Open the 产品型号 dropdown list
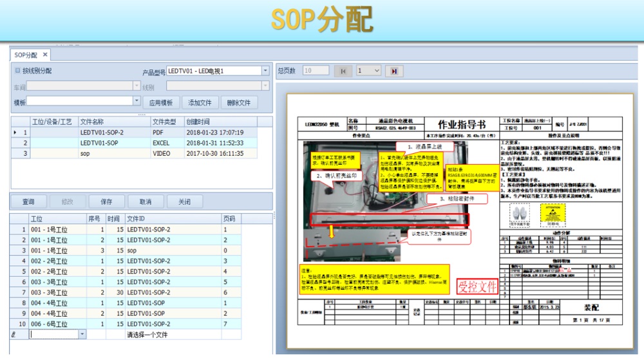 point(265,71)
